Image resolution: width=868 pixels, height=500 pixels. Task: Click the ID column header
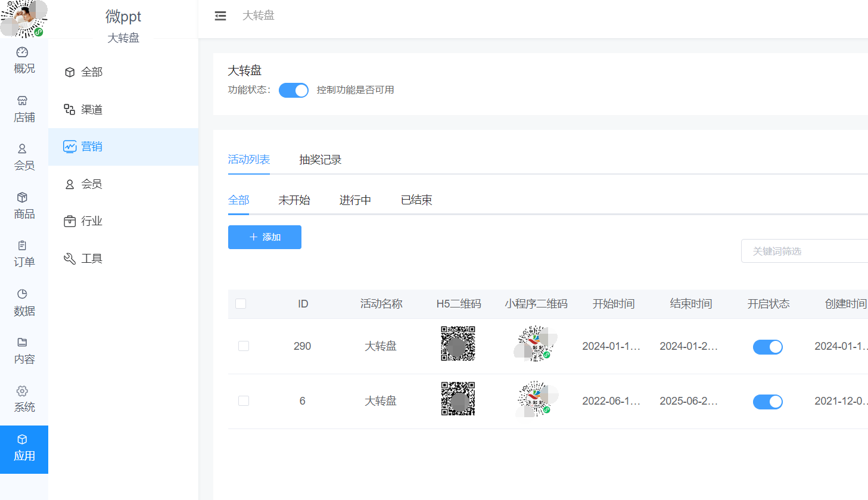tap(303, 304)
